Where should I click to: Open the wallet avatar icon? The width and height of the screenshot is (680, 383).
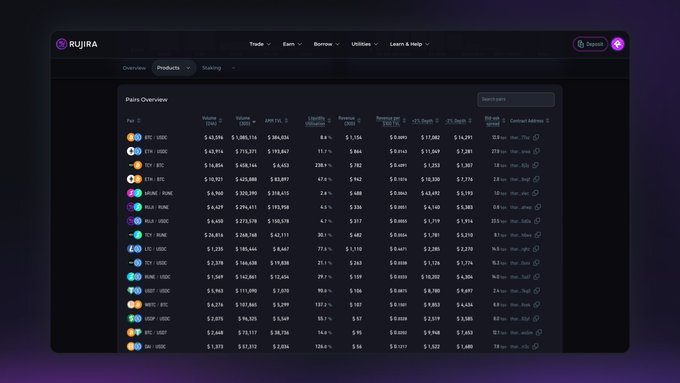click(618, 44)
